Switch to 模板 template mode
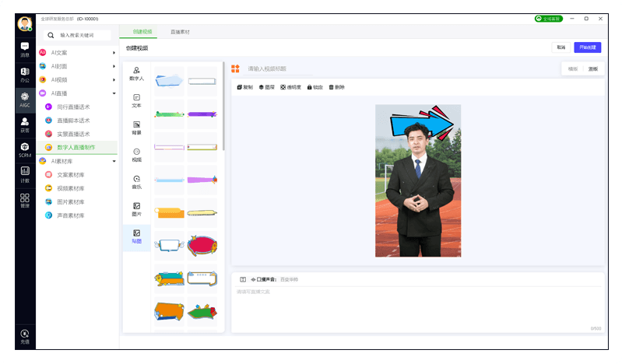The height and width of the screenshot is (364, 622). [x=573, y=68]
